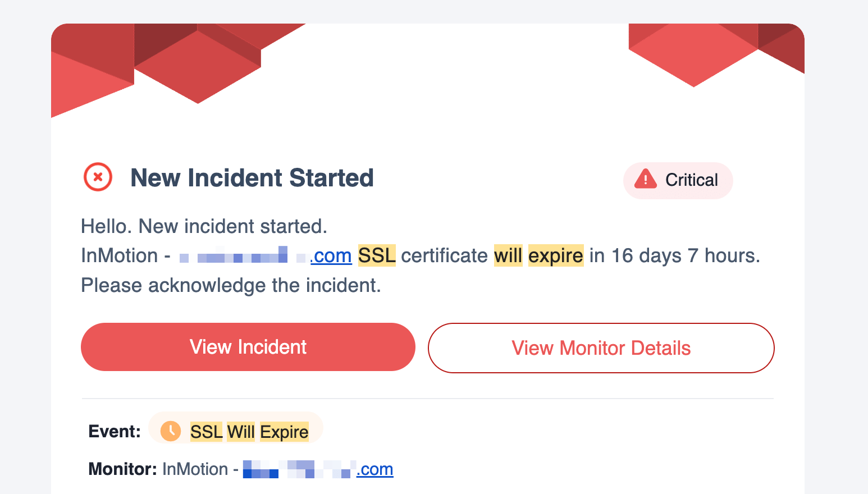The image size is (868, 494).
Task: Click the Critical status badge
Action: coord(678,180)
